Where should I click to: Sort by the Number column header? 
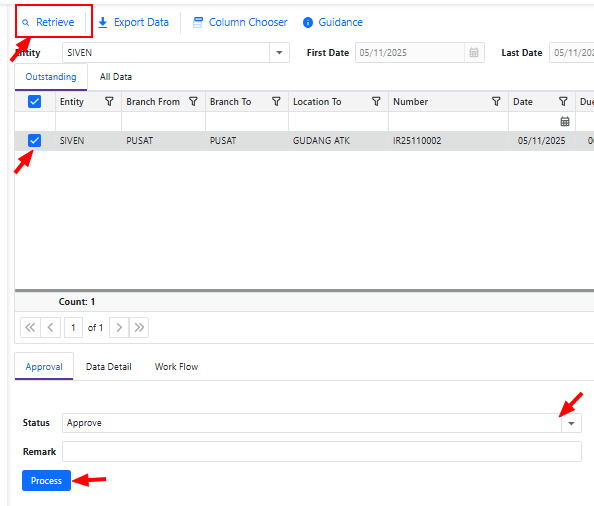[410, 102]
